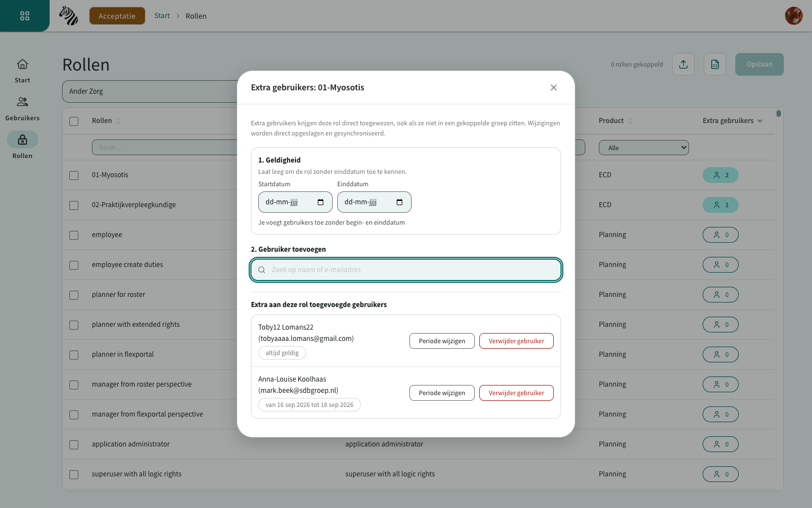Check the employee create duties checkbox

74,265
